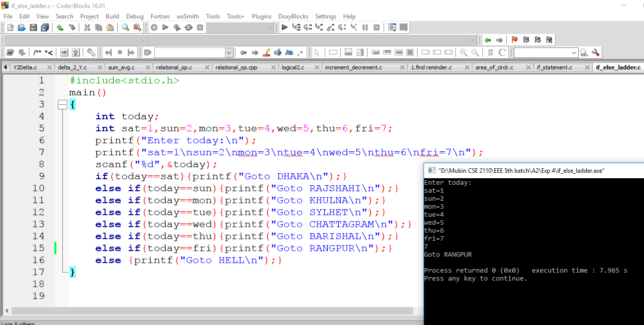Click the Rebuild icon on the compiler toolbar

click(188, 27)
